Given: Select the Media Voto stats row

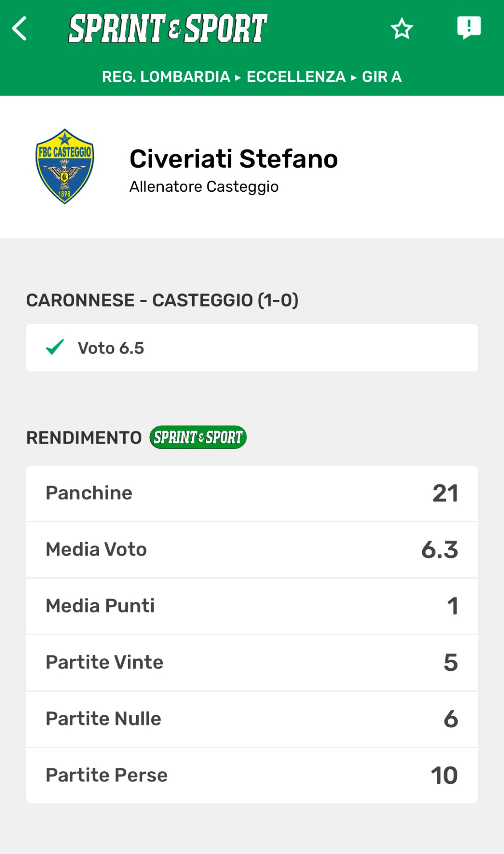Looking at the screenshot, I should pos(252,550).
